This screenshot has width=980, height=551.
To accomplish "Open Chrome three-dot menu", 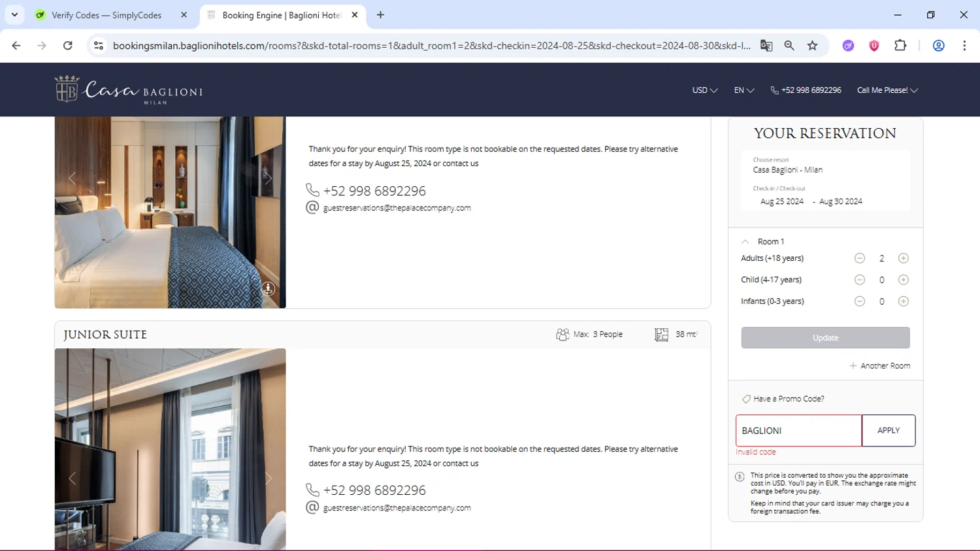I will 964,45.
